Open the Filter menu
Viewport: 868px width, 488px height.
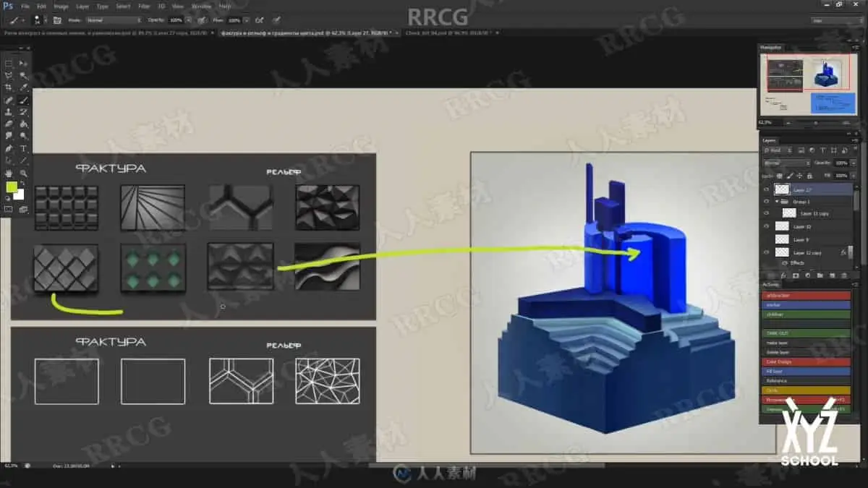point(144,7)
